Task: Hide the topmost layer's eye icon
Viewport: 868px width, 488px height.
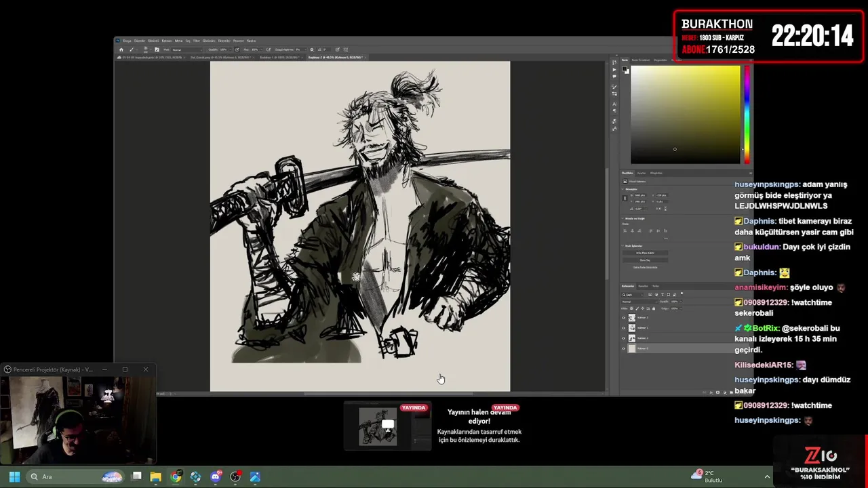Action: [x=624, y=318]
